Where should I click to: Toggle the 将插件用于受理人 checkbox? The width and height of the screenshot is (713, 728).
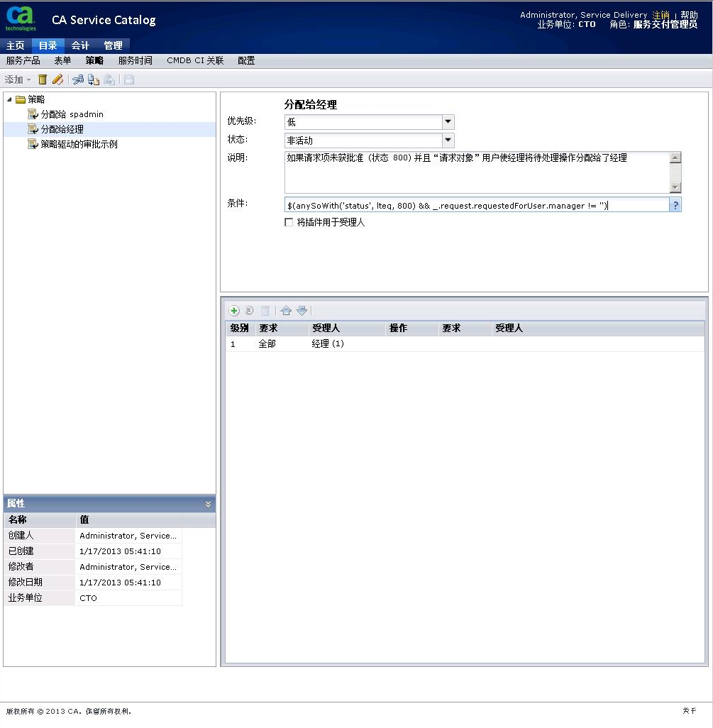click(289, 222)
